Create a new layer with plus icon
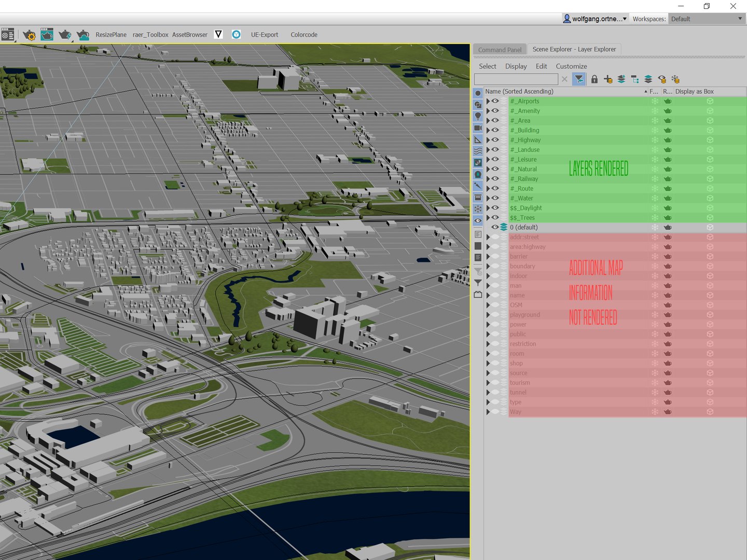 608,79
